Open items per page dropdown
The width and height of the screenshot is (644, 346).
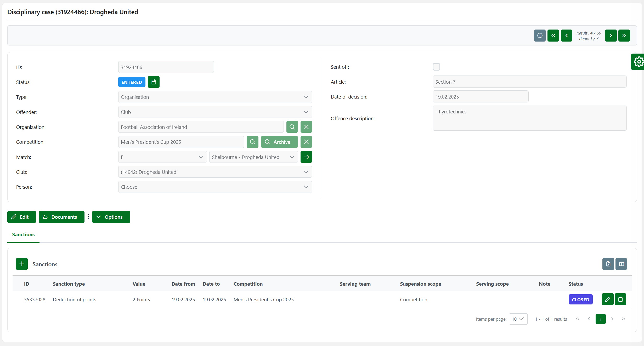coord(518,319)
